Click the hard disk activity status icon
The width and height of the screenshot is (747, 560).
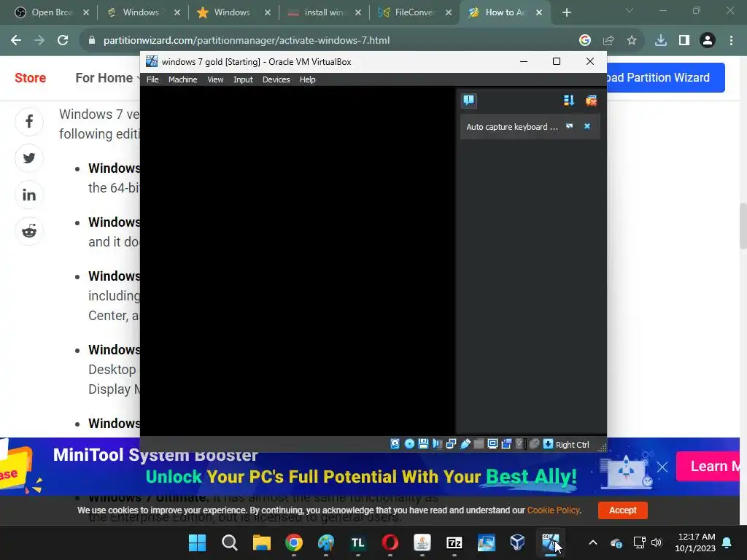click(395, 444)
